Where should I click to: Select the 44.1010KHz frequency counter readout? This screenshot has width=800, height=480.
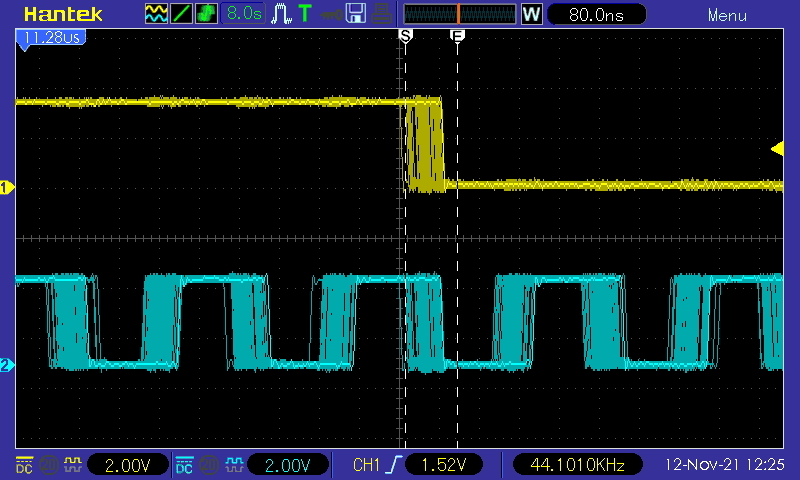[577, 465]
